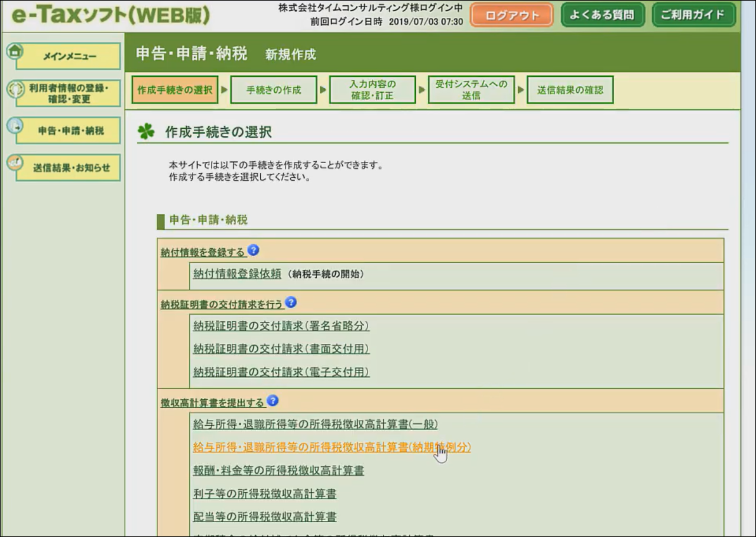Open 納税証明書の交付請求(電子交付用) link
This screenshot has width=756, height=537.
click(x=281, y=372)
